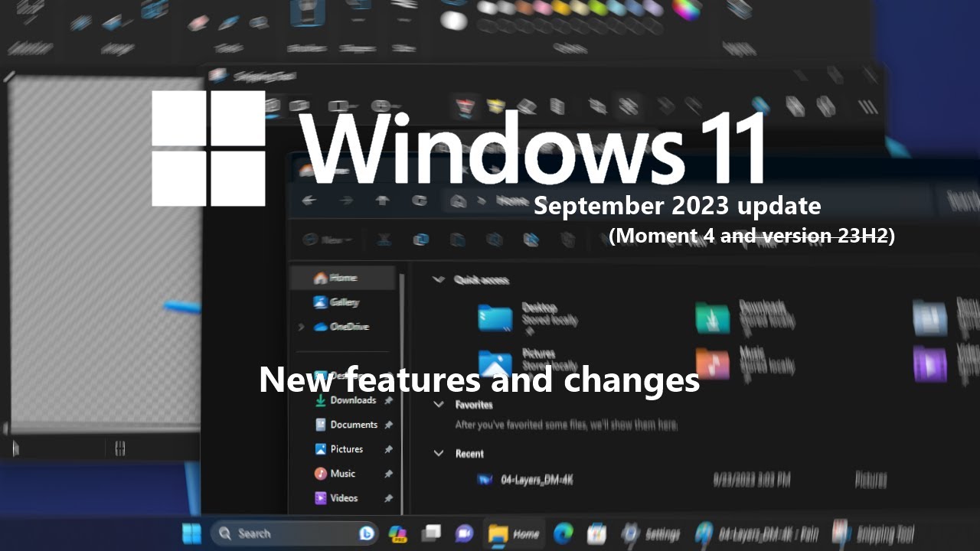Open the Chat app on taskbar
The height and width of the screenshot is (551, 980).
pos(464,533)
